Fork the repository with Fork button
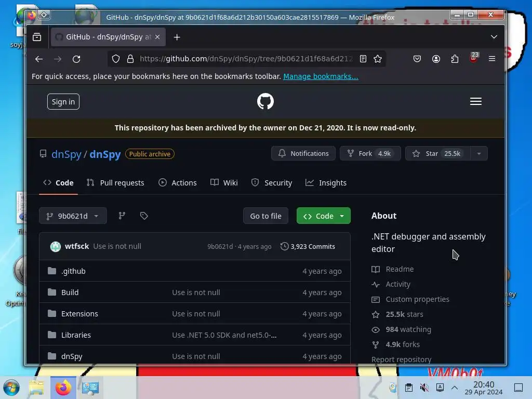This screenshot has width=532, height=399. click(x=370, y=153)
